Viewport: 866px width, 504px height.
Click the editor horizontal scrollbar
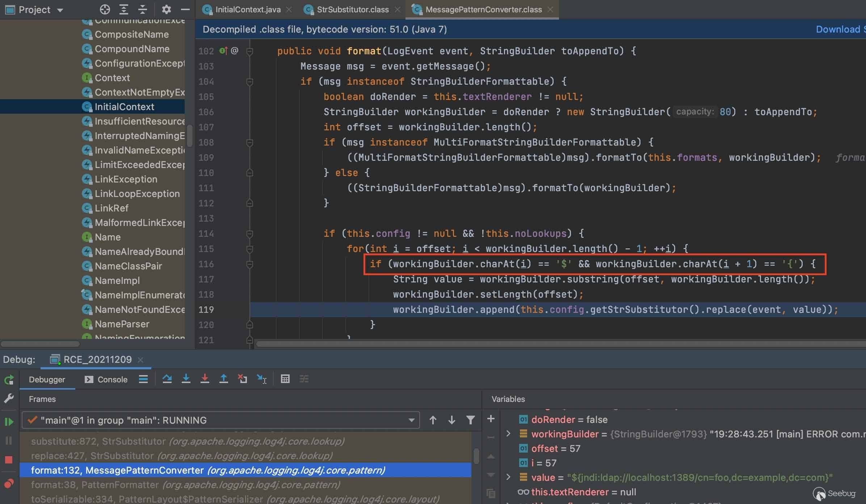(x=543, y=344)
